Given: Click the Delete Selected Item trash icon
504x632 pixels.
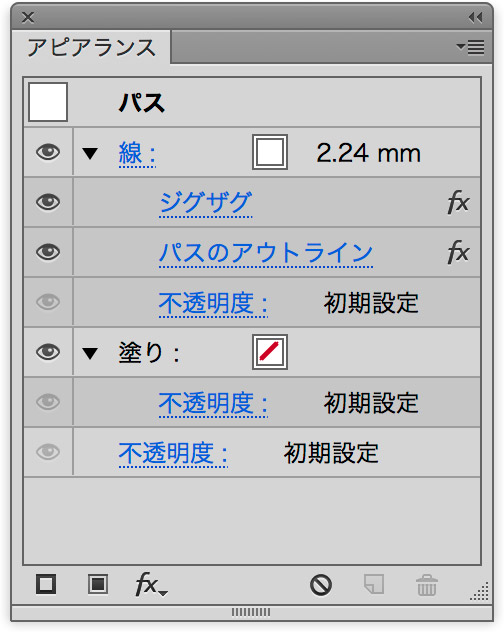Looking at the screenshot, I should click(x=427, y=585).
